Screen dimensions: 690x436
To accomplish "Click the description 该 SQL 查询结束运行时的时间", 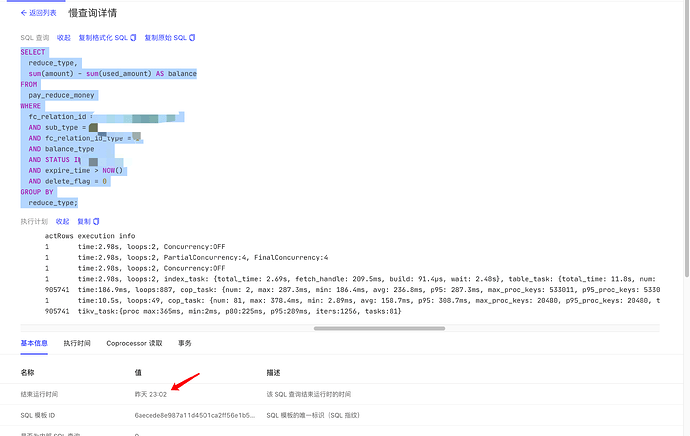I will click(x=308, y=394).
